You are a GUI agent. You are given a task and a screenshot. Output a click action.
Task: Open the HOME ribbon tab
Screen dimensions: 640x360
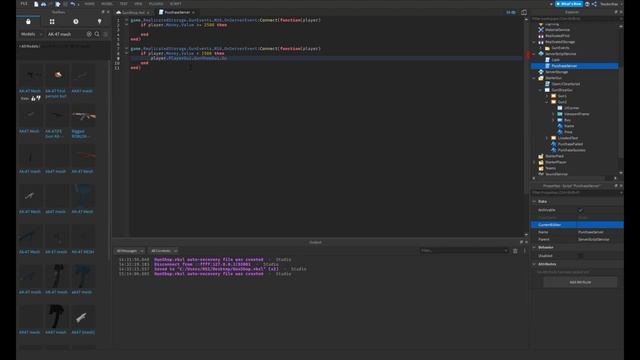point(89,4)
